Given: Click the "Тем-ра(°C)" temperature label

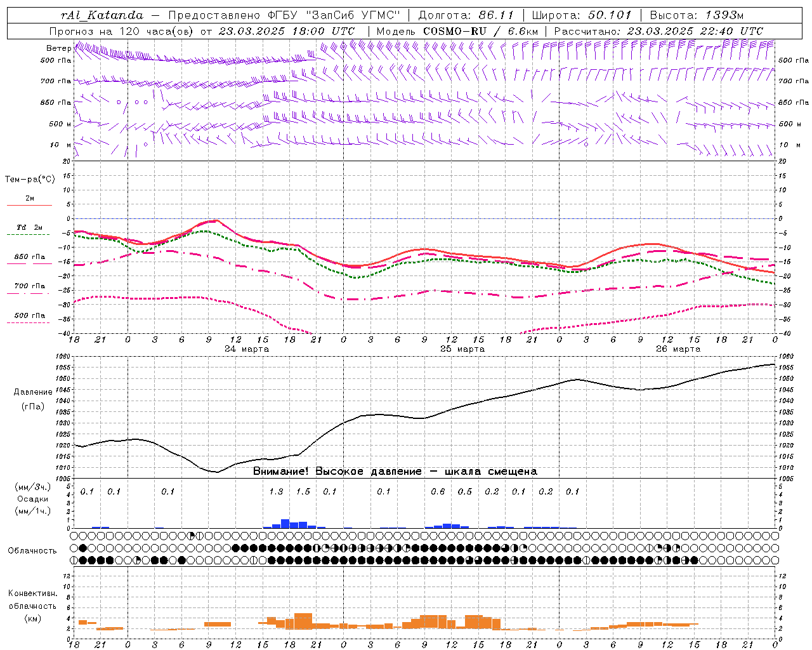Looking at the screenshot, I should [x=30, y=180].
